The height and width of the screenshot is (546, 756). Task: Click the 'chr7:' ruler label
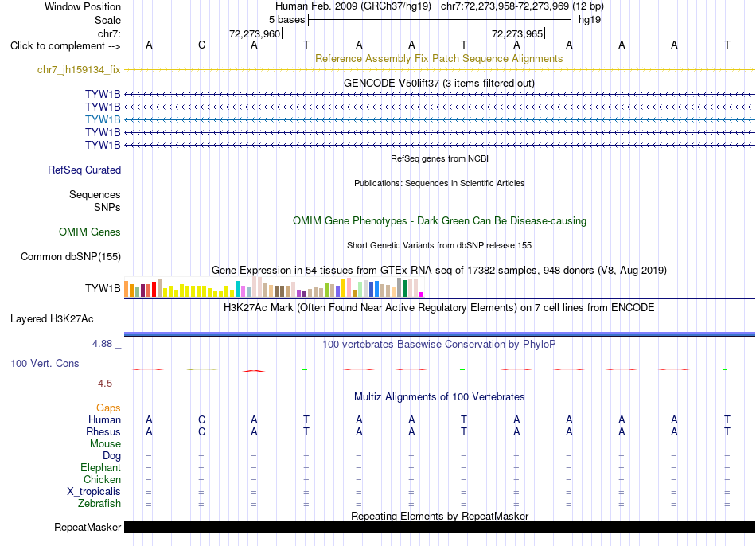click(109, 33)
